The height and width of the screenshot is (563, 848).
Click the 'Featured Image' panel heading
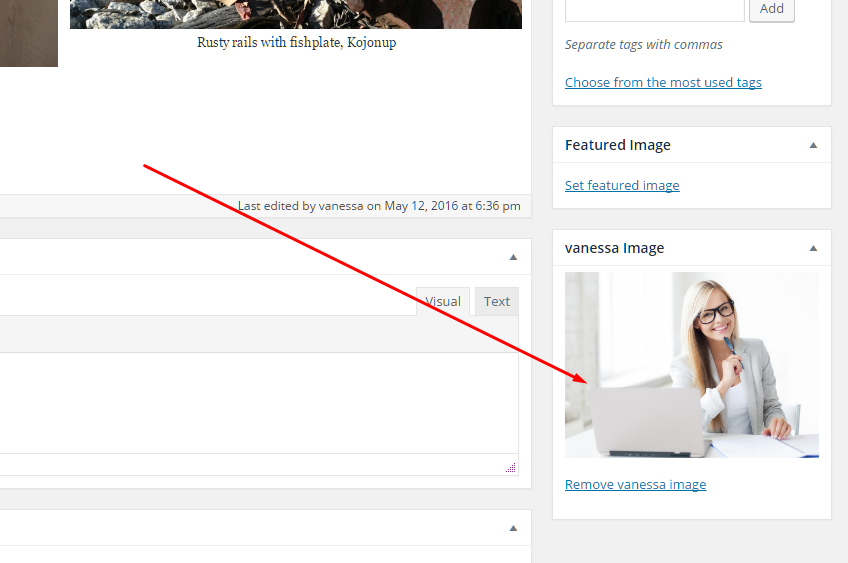pos(618,145)
